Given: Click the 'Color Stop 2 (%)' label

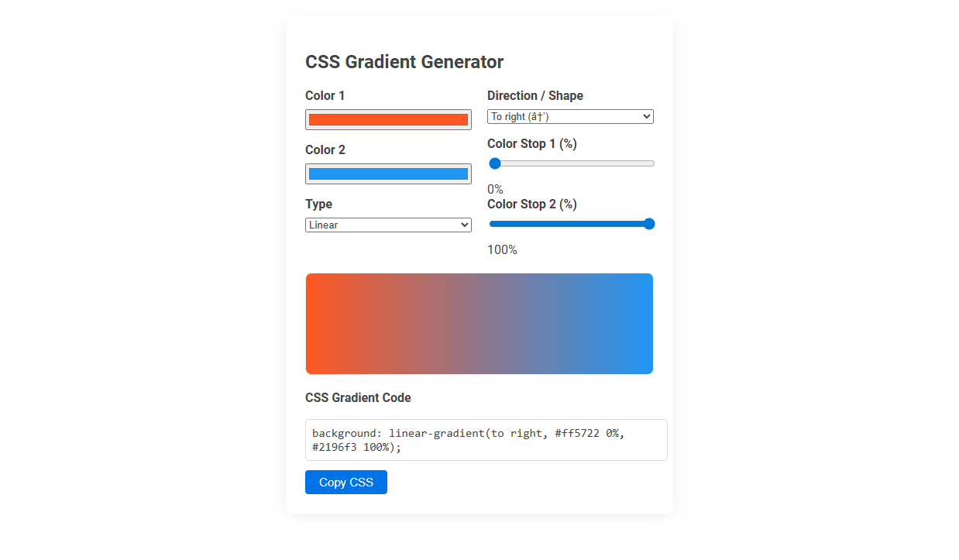Looking at the screenshot, I should [x=531, y=204].
